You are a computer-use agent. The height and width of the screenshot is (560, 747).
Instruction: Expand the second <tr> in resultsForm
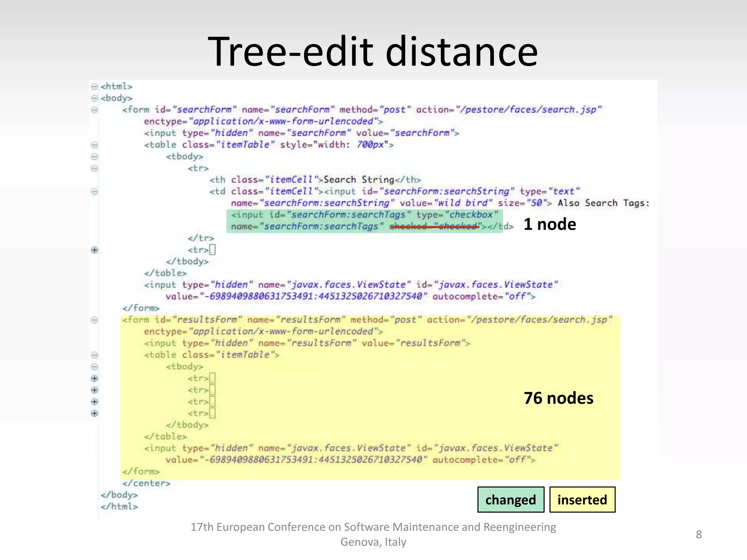click(94, 390)
